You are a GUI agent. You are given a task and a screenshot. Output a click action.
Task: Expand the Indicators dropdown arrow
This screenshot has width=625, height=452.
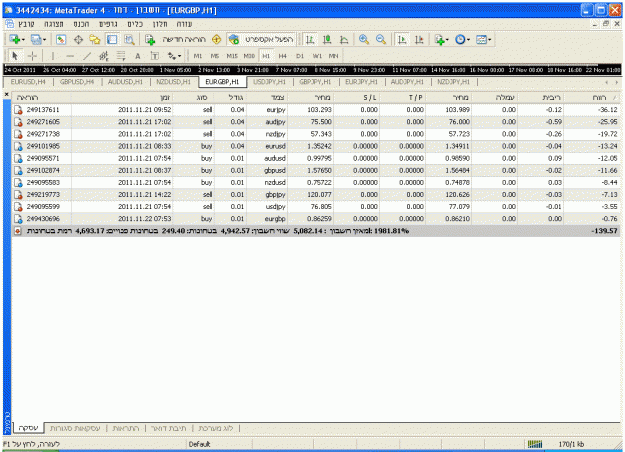click(447, 39)
